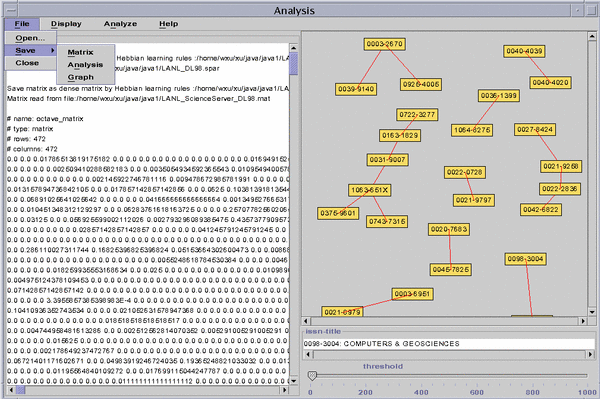Select graph node 0040-4020
This screenshot has height=399, width=600.
pyautogui.click(x=551, y=82)
